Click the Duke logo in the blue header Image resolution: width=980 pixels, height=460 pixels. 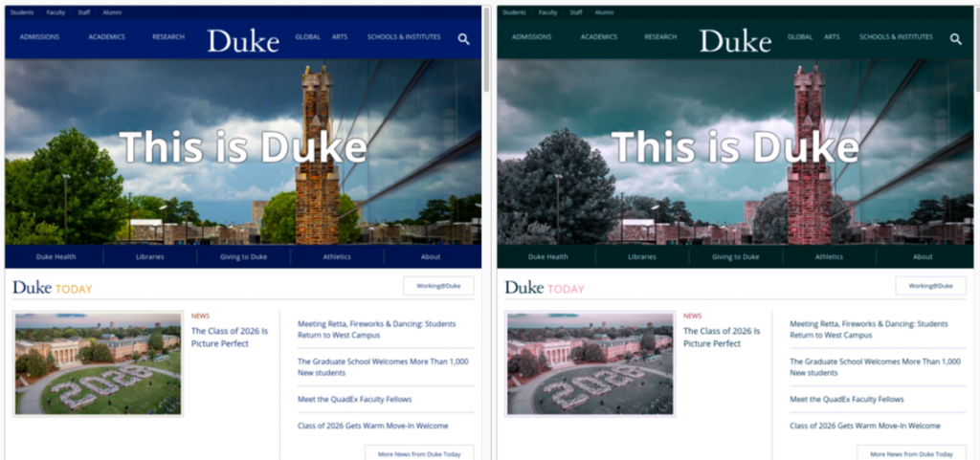[243, 40]
